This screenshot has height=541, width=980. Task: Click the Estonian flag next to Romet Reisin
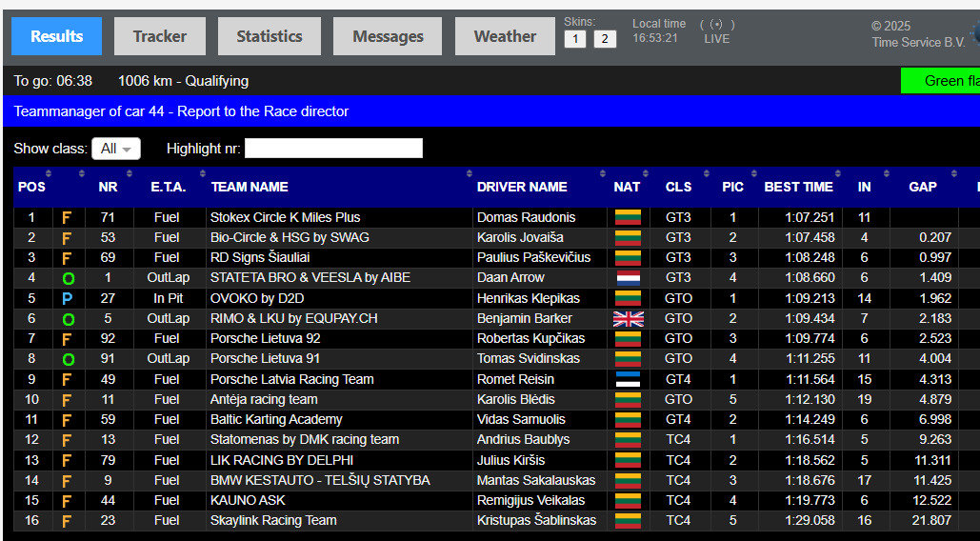click(x=628, y=379)
